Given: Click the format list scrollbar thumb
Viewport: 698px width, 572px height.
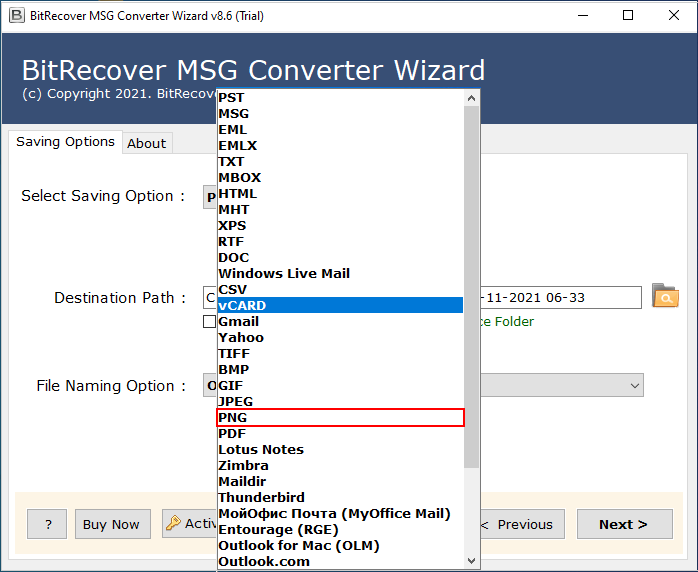Looking at the screenshot, I should (471, 287).
